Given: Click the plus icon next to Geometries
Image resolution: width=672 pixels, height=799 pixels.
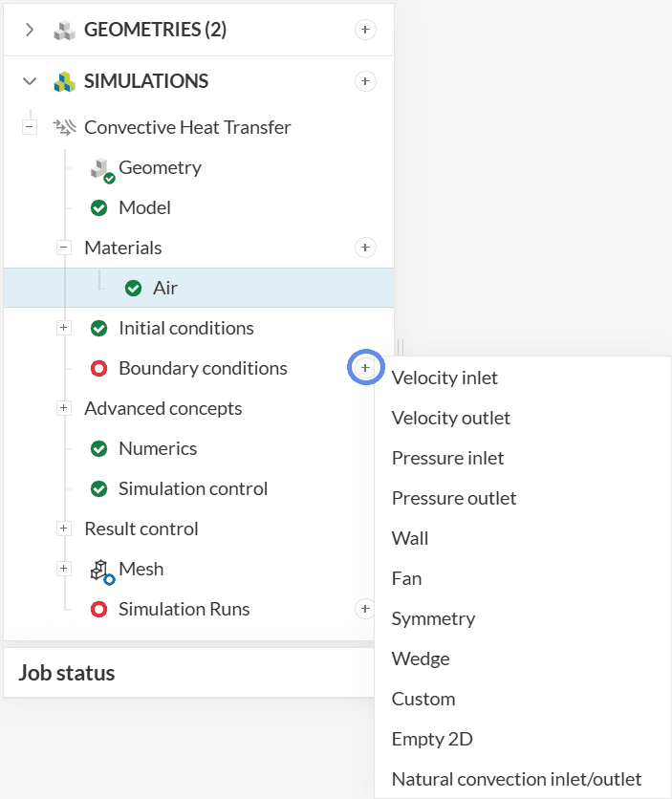Looking at the screenshot, I should [x=365, y=30].
